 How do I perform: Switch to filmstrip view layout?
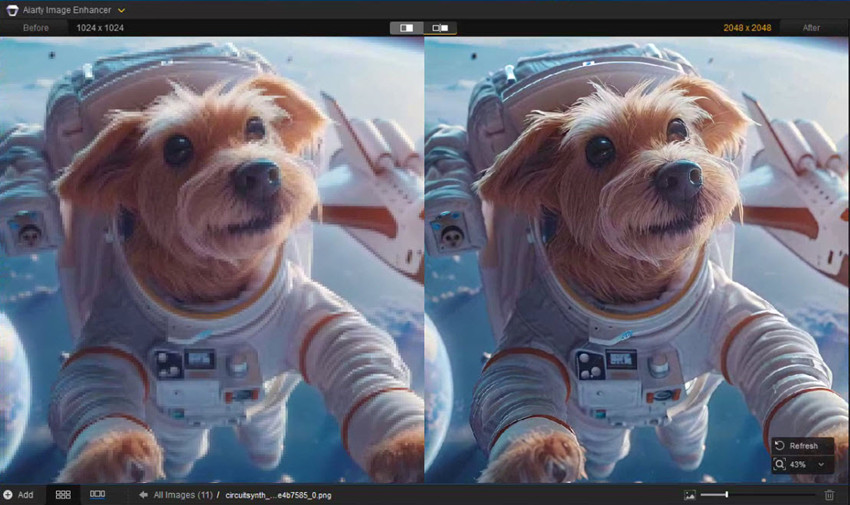(x=97, y=495)
